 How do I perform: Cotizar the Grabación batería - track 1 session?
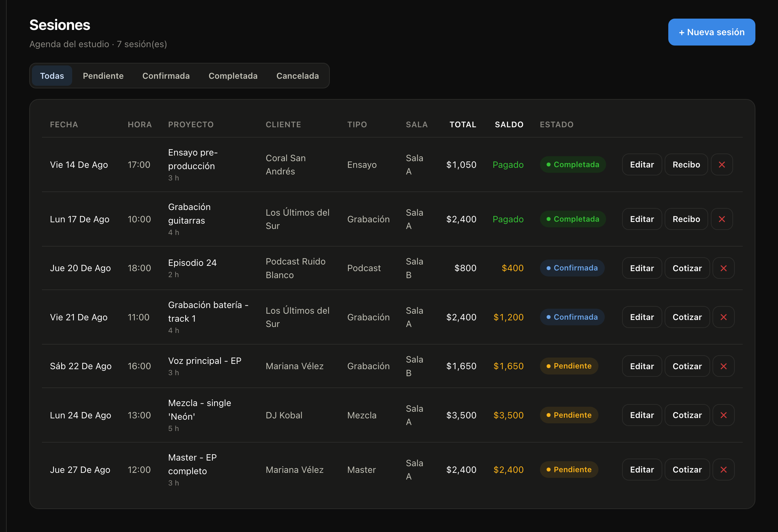[x=687, y=317]
